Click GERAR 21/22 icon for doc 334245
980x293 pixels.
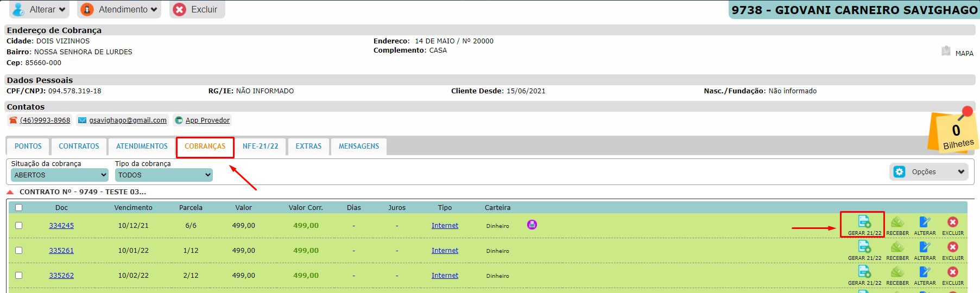coord(864,221)
